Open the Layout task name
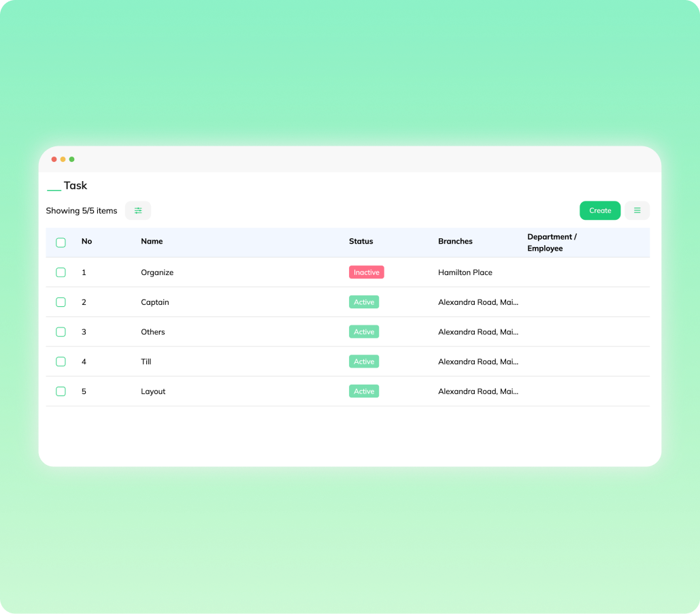 [x=153, y=391]
